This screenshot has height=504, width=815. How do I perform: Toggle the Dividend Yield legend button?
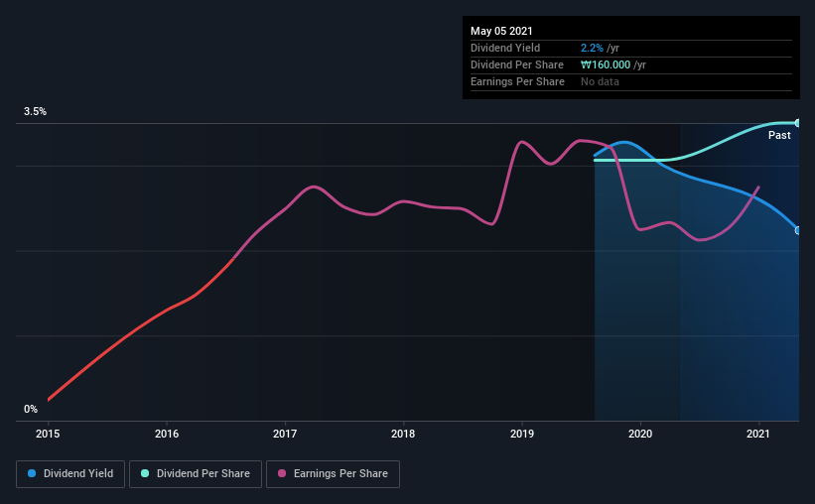(x=70, y=474)
